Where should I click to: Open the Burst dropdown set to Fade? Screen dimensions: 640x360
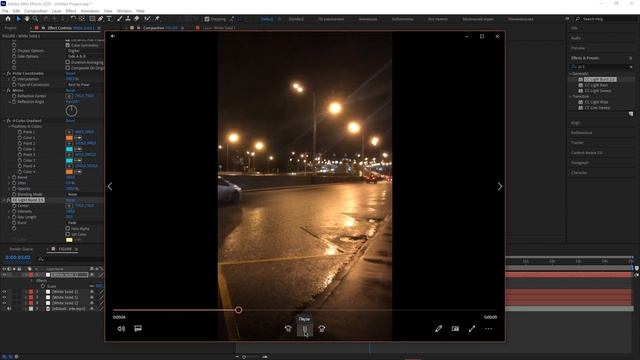tap(84, 223)
